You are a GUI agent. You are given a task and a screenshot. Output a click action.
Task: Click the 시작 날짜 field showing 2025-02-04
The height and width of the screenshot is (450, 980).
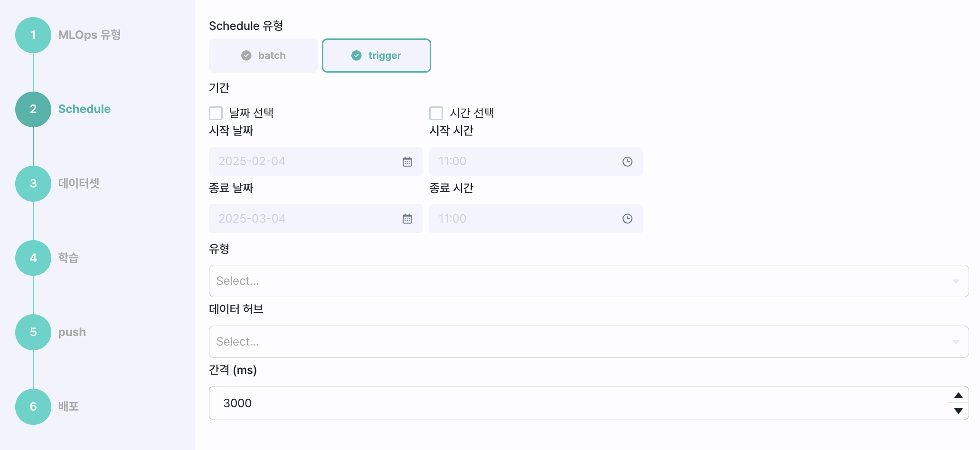(x=304, y=162)
